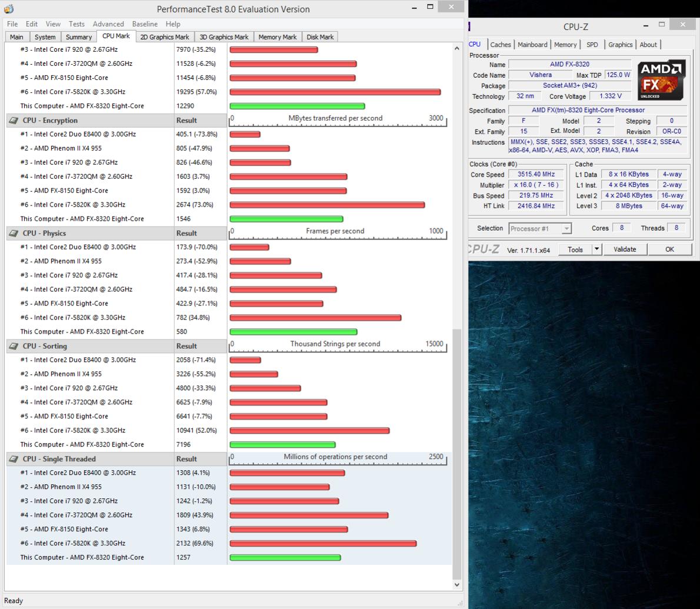Click the Core Voltage value 1.332 V

pyautogui.click(x=610, y=96)
